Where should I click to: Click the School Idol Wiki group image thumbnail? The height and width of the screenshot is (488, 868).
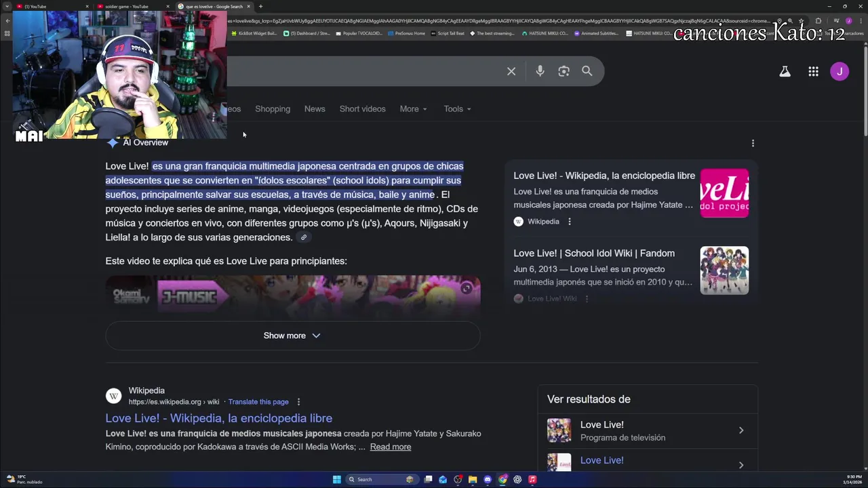tap(724, 270)
